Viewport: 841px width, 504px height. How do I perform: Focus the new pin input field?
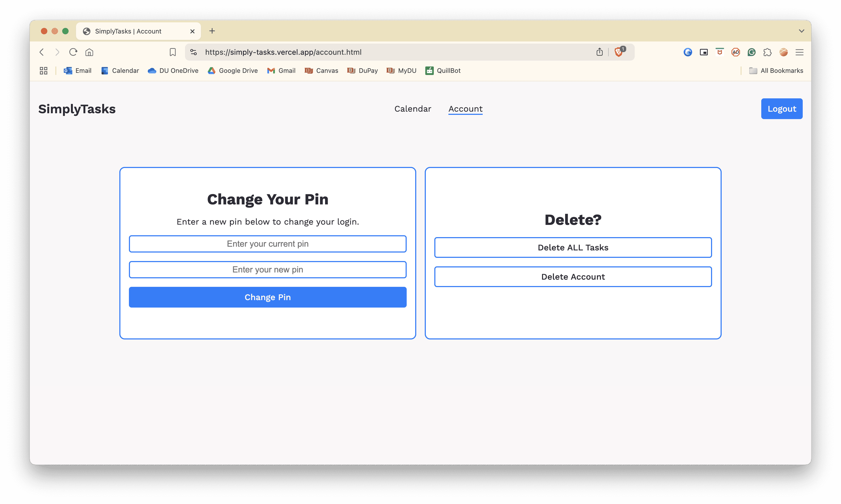tap(268, 270)
